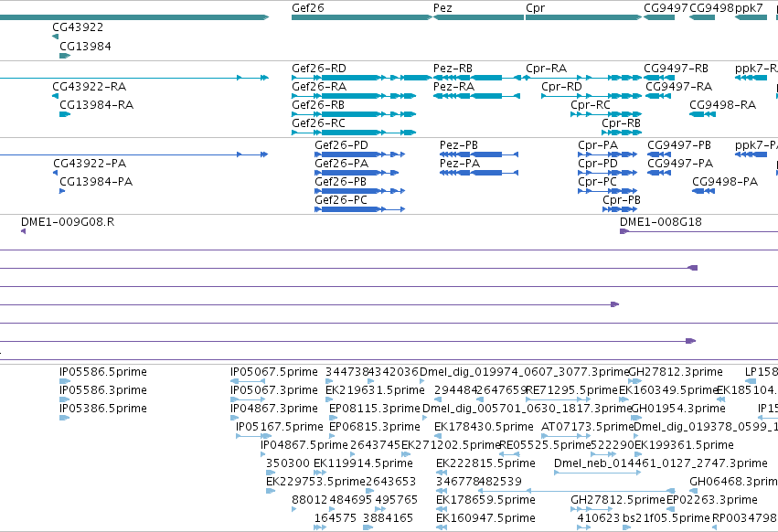
Task: Select the bs21f05.5prime EST label
Action: (x=666, y=518)
